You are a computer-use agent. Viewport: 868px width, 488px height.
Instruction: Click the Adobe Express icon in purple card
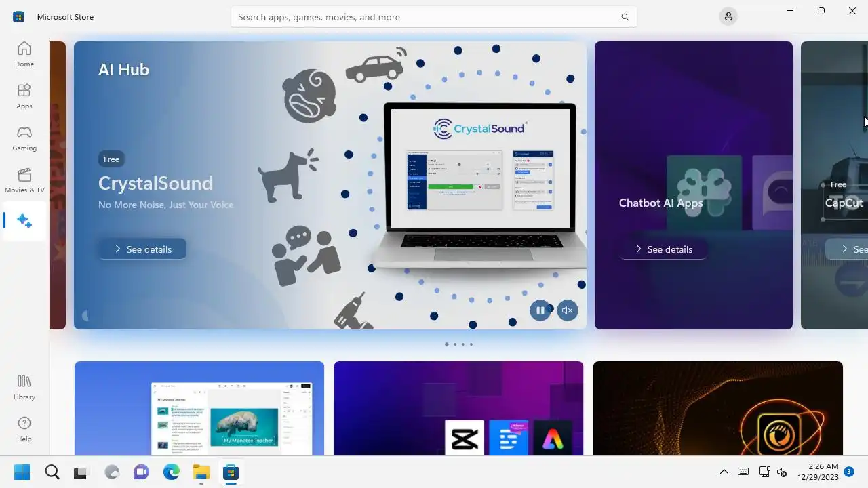coord(553,439)
